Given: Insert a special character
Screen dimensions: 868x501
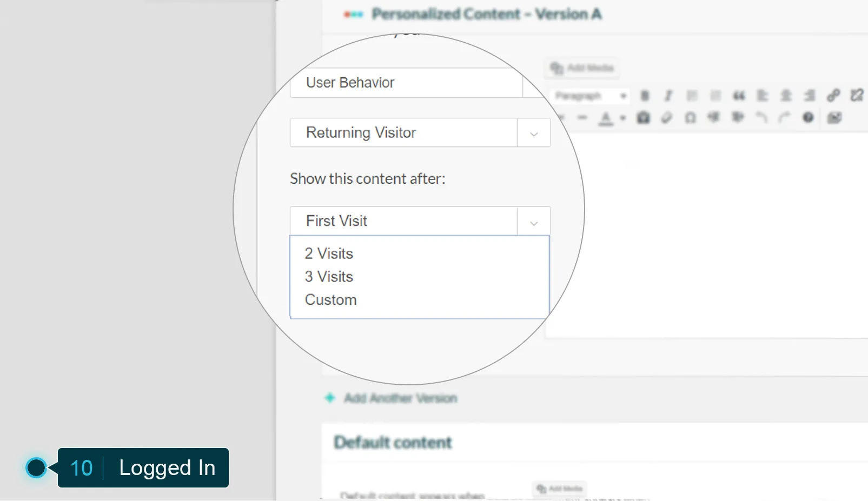Looking at the screenshot, I should pos(690,117).
